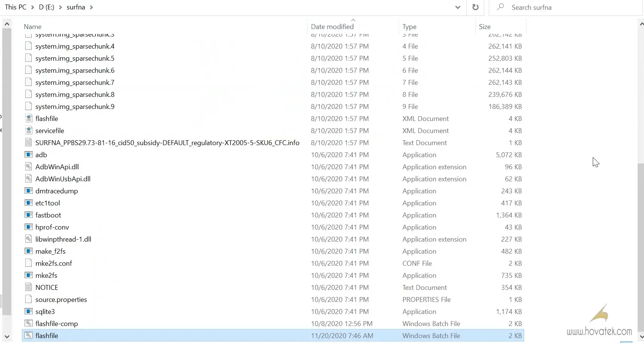Open D (E:) from the breadcrumb
The height and width of the screenshot is (343, 644).
coord(46,7)
